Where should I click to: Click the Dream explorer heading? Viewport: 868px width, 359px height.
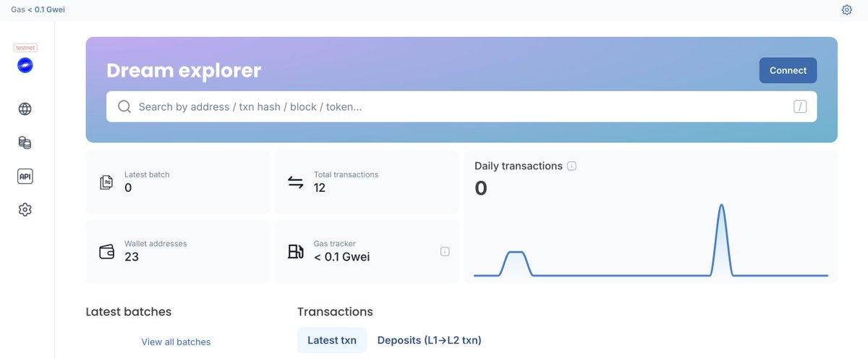(184, 70)
